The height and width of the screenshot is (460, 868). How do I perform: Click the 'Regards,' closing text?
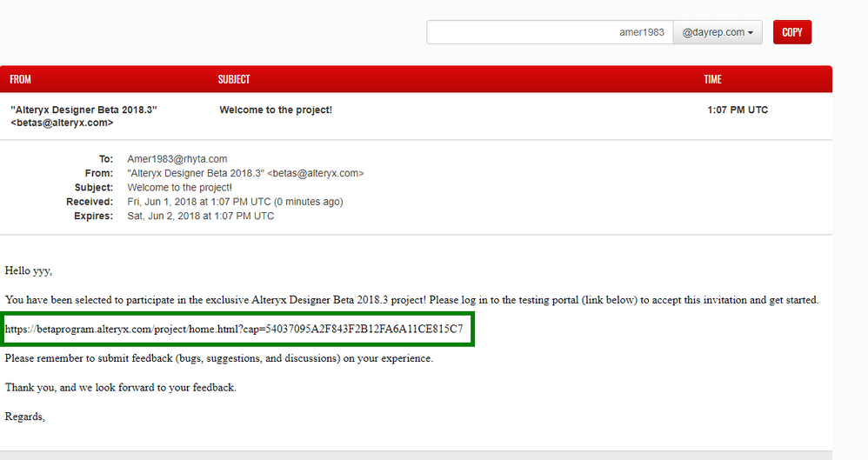[25, 417]
